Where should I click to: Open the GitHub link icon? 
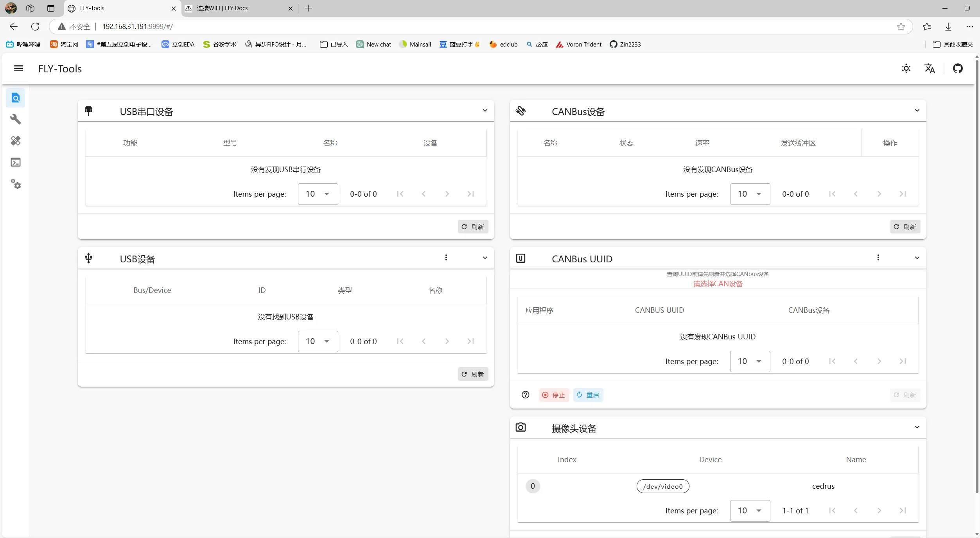pyautogui.click(x=958, y=68)
